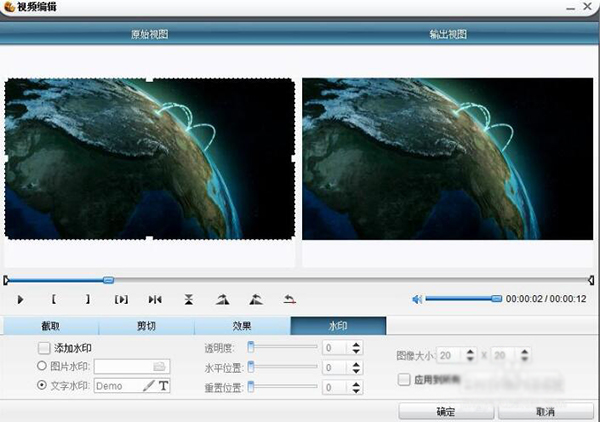Set clip end with right bracket icon
The width and height of the screenshot is (600, 422).
click(x=88, y=299)
